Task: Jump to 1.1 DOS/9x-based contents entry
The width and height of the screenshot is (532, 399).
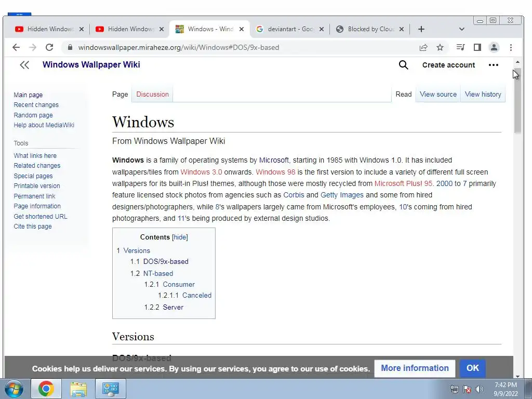Action: 159,262
